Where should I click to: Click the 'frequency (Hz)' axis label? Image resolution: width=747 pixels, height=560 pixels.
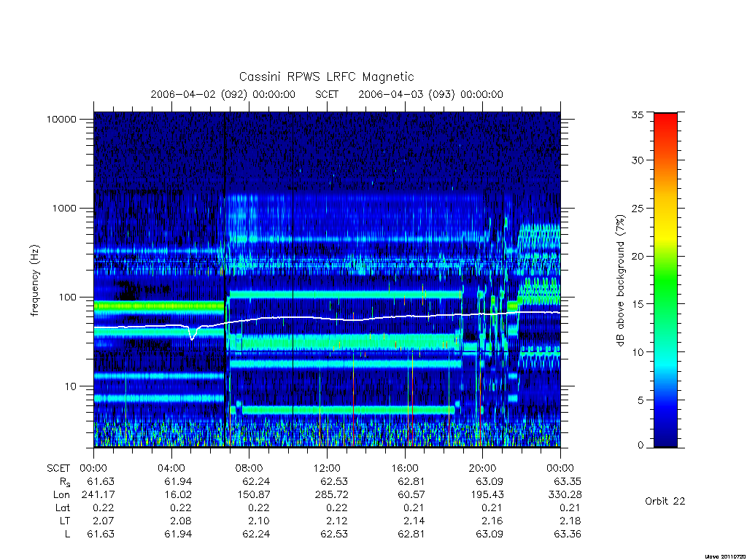pyautogui.click(x=35, y=281)
